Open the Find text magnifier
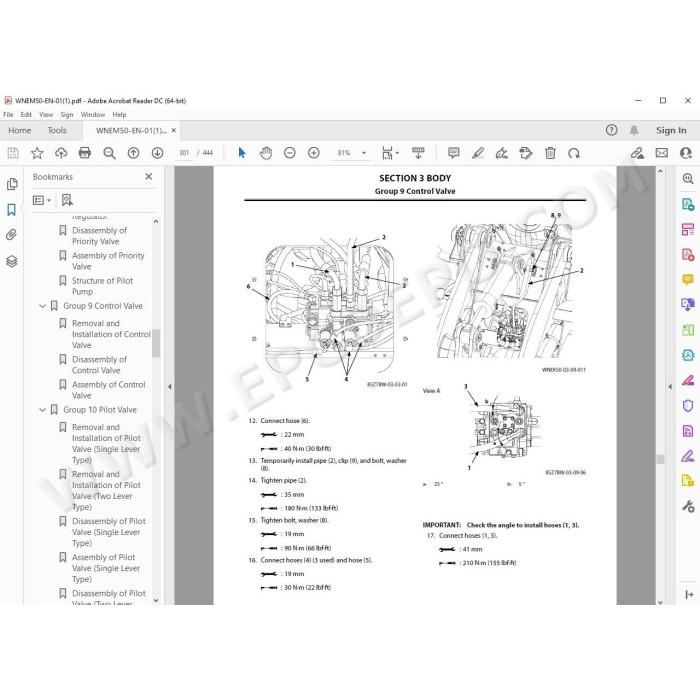The height and width of the screenshot is (700, 700). (109, 153)
